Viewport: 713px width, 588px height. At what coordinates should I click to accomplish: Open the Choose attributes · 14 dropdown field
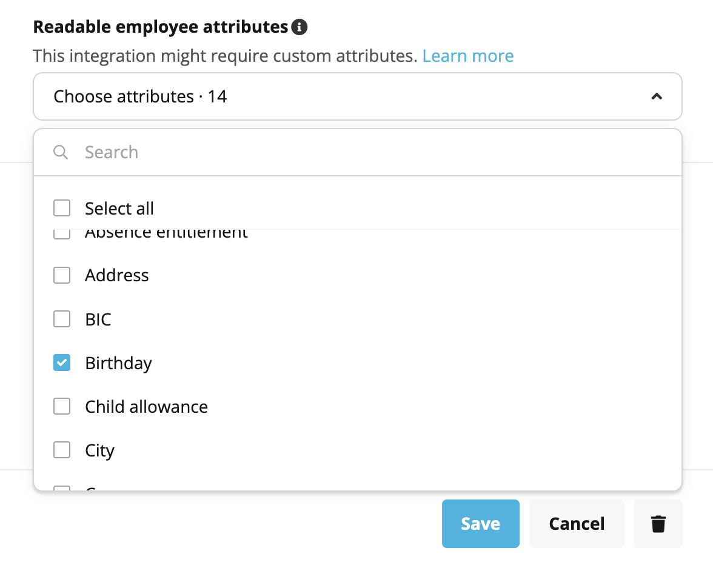[x=358, y=96]
